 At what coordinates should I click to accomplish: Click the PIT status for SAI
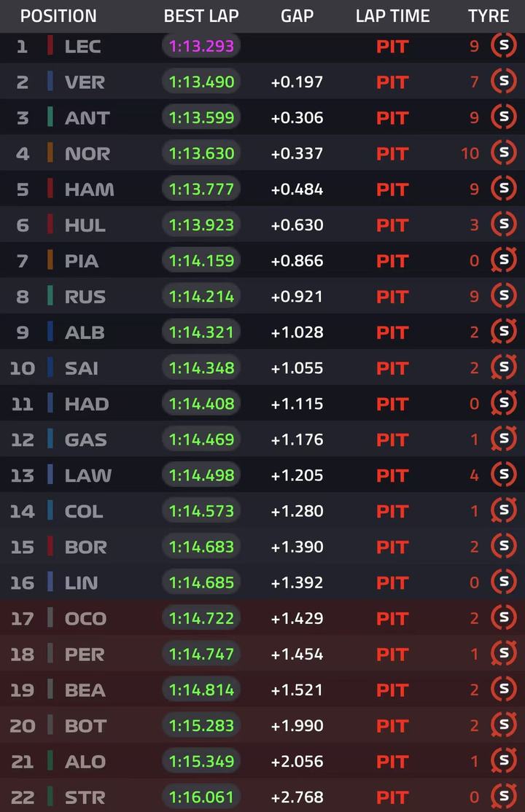pyautogui.click(x=392, y=368)
